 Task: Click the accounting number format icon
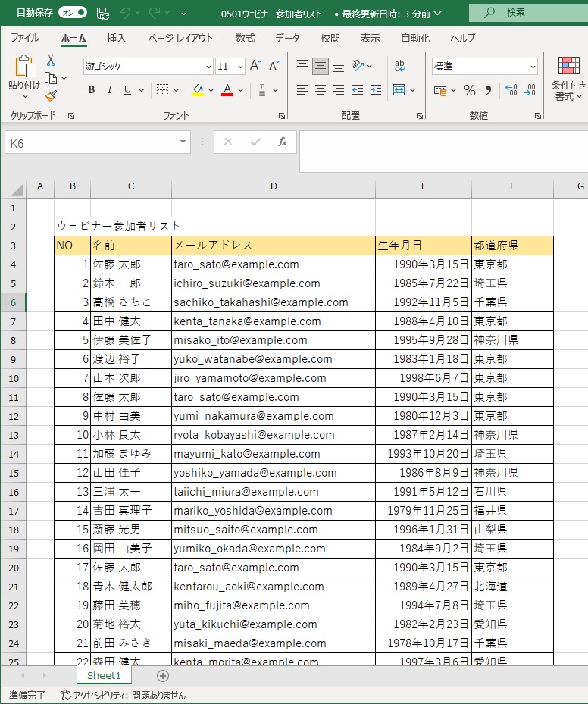click(440, 91)
